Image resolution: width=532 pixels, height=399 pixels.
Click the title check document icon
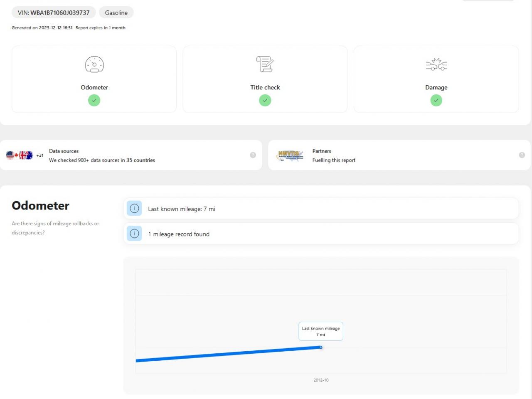click(x=265, y=64)
